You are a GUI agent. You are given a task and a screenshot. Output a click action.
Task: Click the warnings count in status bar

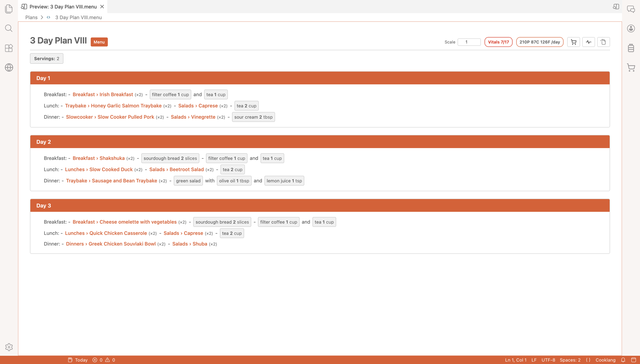[x=110, y=360]
